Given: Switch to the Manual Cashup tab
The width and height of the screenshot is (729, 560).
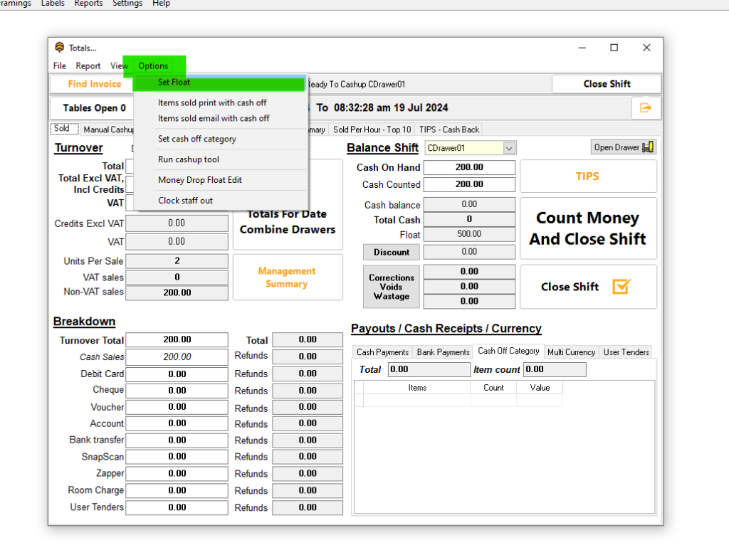Looking at the screenshot, I should [x=108, y=130].
